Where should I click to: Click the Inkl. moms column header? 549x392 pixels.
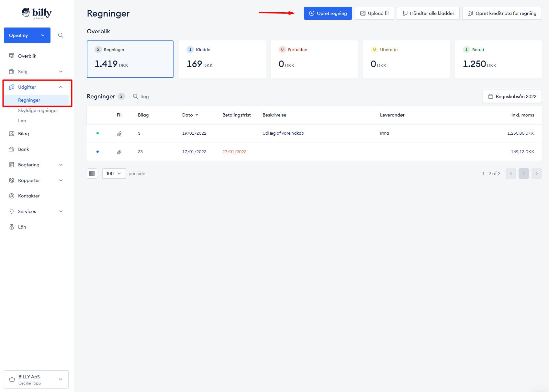523,115
